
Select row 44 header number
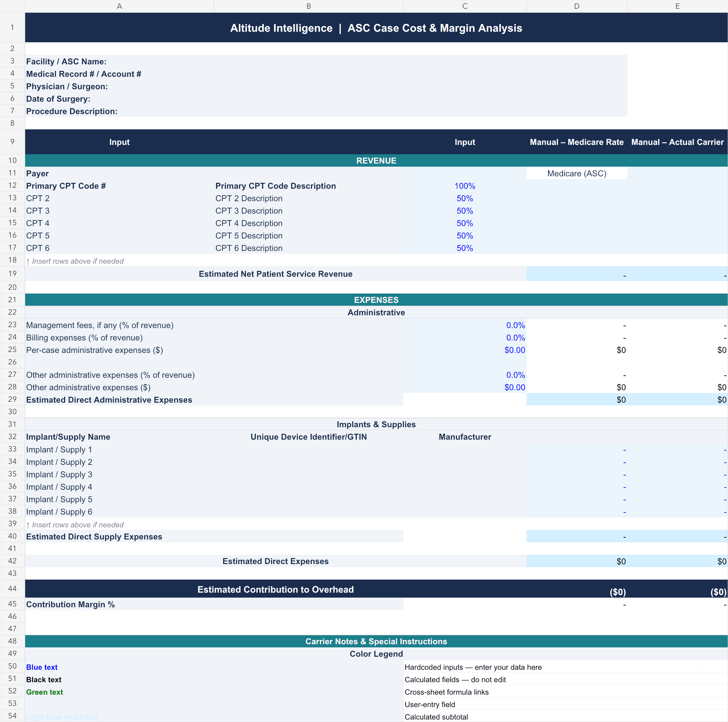click(12, 589)
